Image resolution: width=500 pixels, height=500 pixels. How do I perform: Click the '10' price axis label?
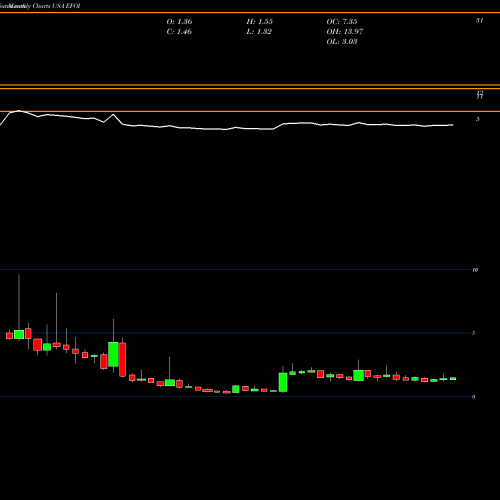pyautogui.click(x=475, y=270)
